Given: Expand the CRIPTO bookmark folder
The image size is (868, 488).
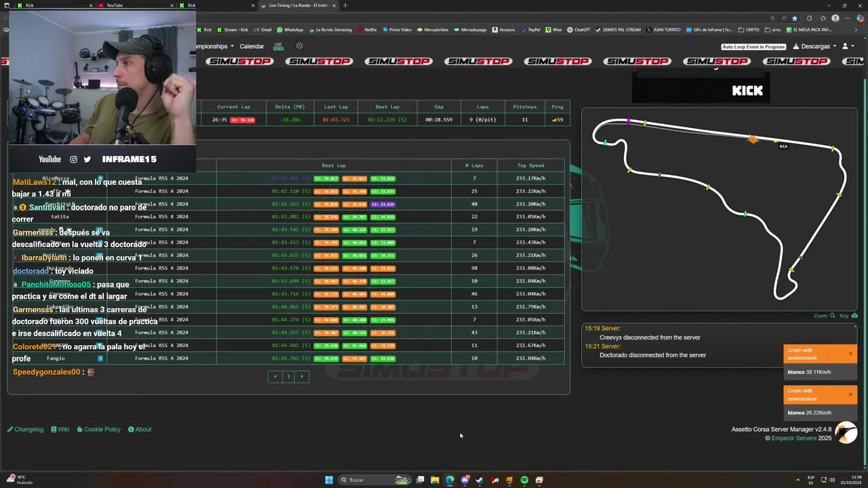Looking at the screenshot, I should point(749,30).
